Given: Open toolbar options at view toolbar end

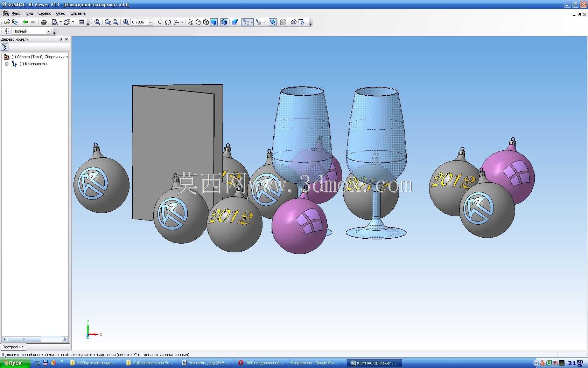Looking at the screenshot, I should point(310,23).
